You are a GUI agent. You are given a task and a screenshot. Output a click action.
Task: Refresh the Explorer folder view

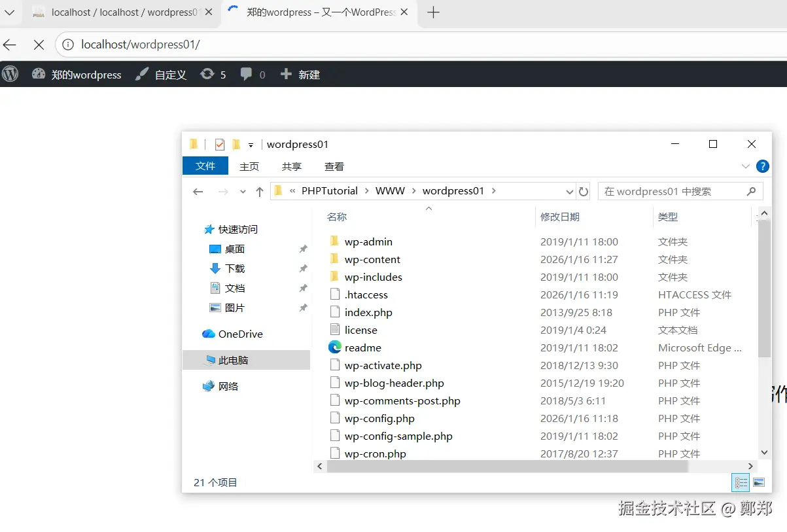pyautogui.click(x=584, y=191)
